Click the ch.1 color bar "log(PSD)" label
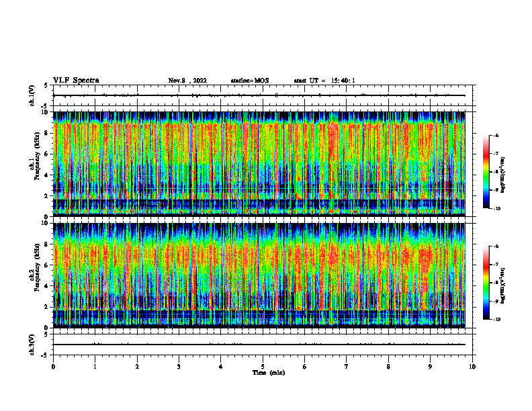 tap(502, 175)
